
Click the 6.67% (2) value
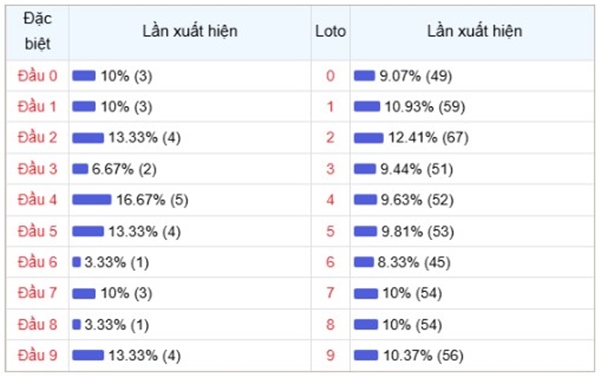[x=124, y=169]
